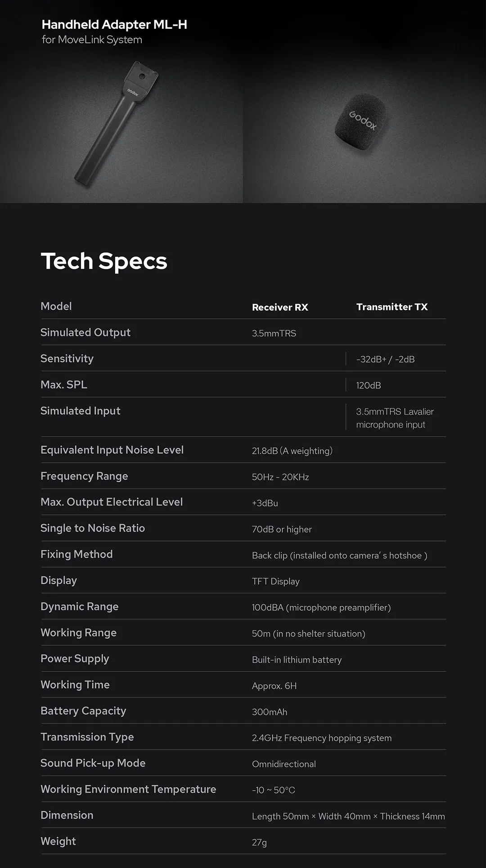The height and width of the screenshot is (868, 486).
Task: Click the 300mAh battery capacity value
Action: pos(270,712)
